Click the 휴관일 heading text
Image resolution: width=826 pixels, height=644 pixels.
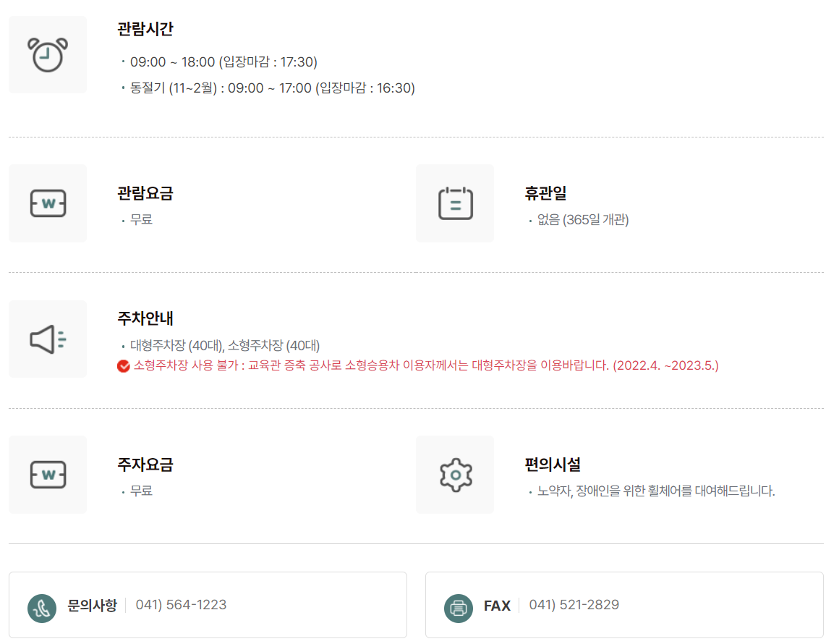(545, 193)
